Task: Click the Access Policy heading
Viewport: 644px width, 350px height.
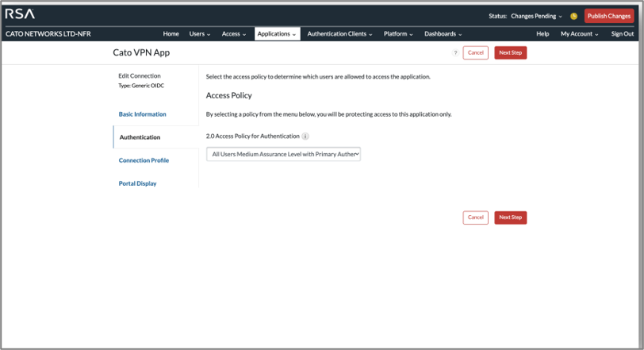Action: coord(228,95)
